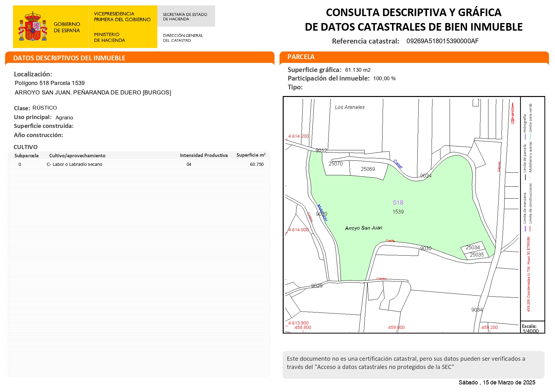555x392 pixels.
Task: Click the Arroyo San Juan map label
Action: tap(363, 228)
